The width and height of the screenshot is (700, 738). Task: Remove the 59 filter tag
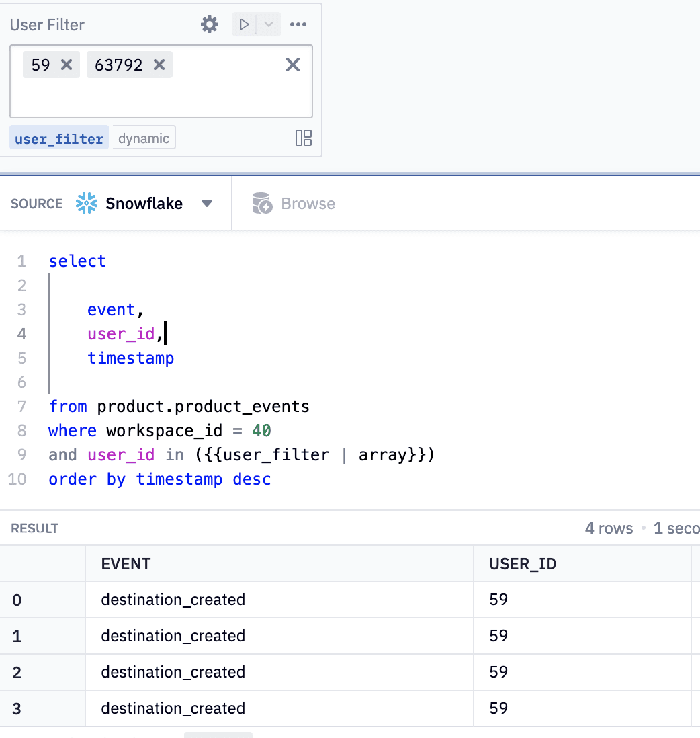(x=66, y=65)
